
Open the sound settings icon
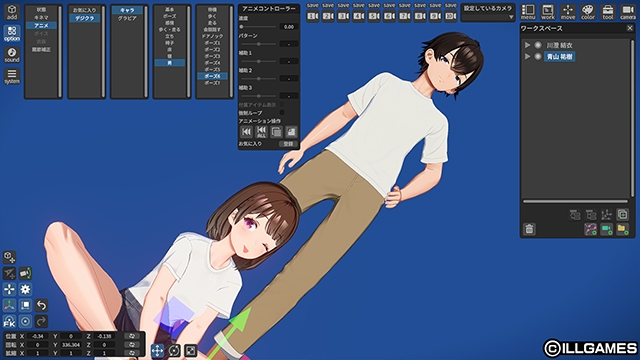coord(12,55)
